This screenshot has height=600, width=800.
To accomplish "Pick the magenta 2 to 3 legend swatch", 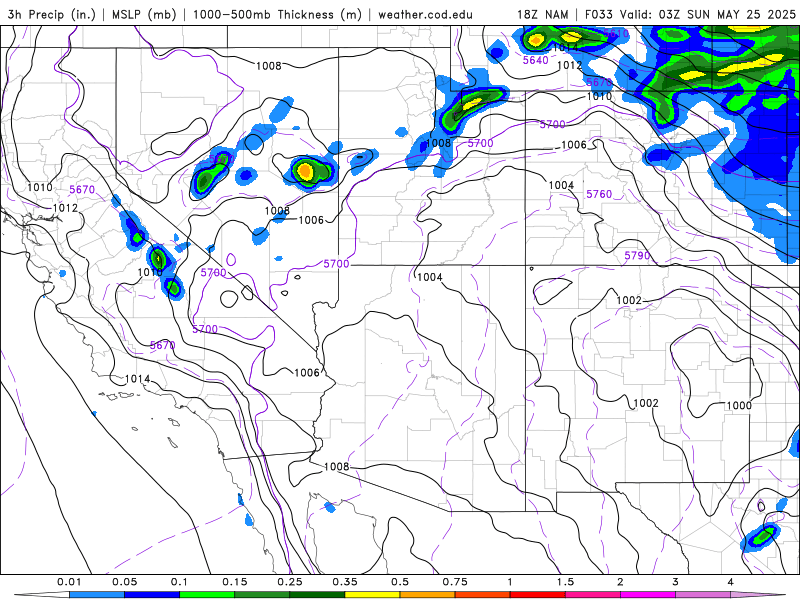I will [648, 595].
